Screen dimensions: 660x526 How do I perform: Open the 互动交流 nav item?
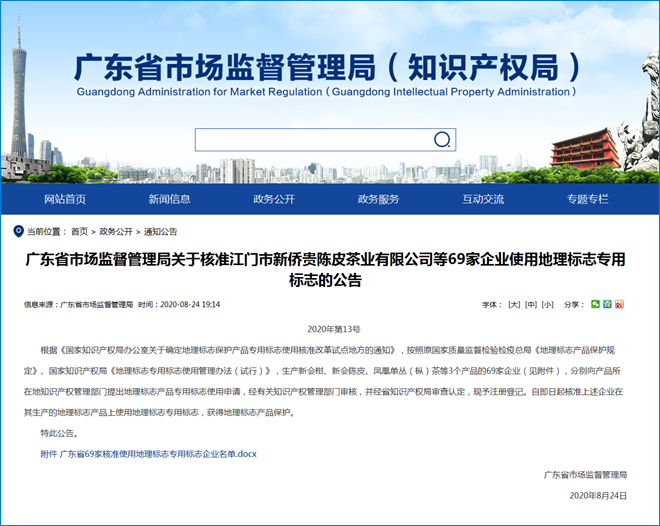[x=483, y=199]
